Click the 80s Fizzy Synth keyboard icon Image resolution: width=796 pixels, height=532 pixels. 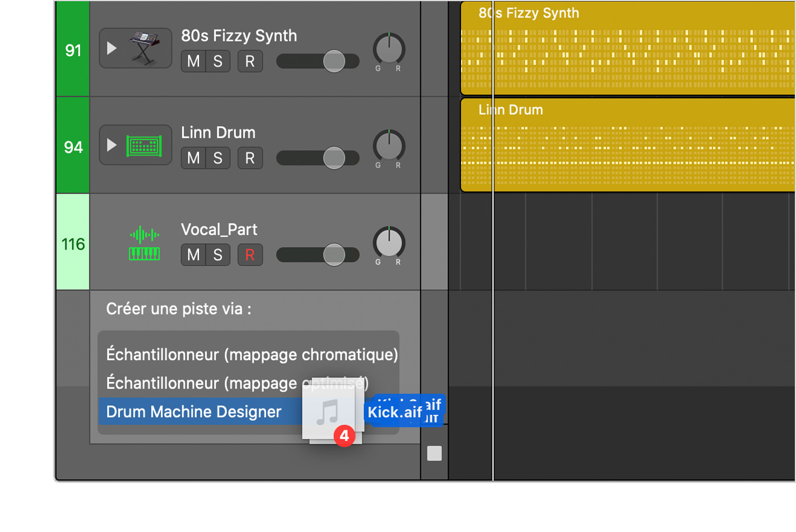[x=144, y=48]
